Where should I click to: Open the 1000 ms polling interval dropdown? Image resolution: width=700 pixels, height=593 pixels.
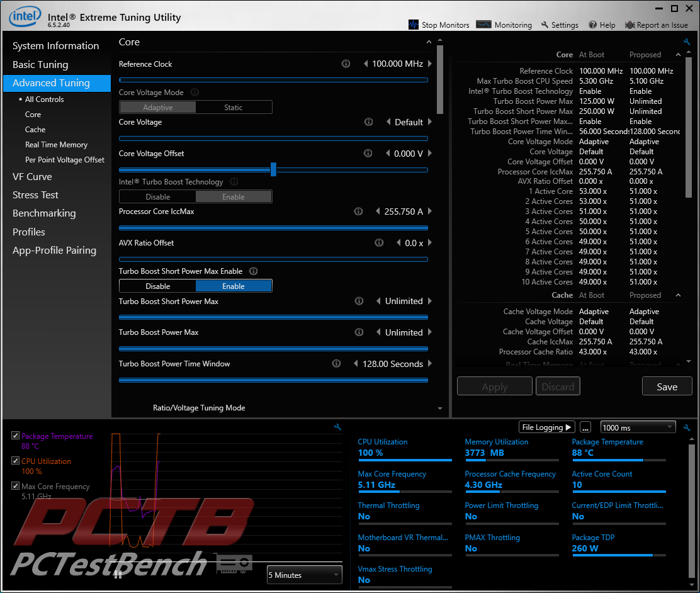coord(638,427)
